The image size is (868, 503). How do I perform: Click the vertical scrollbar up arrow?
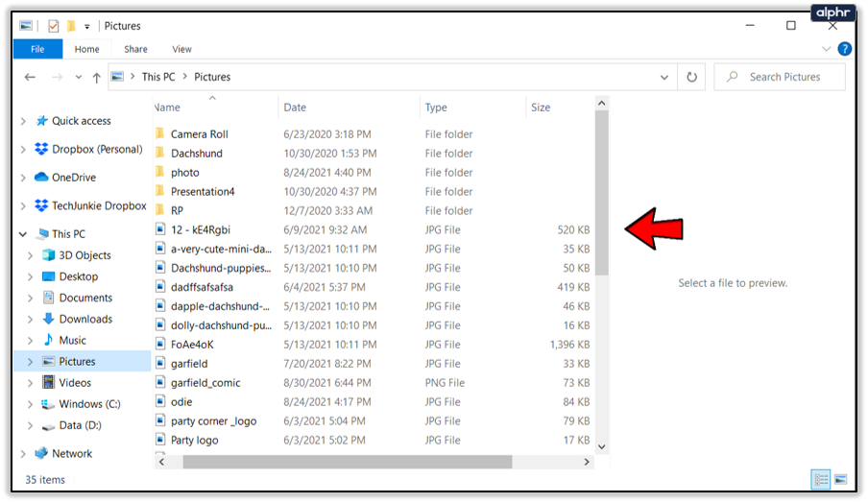coord(602,103)
